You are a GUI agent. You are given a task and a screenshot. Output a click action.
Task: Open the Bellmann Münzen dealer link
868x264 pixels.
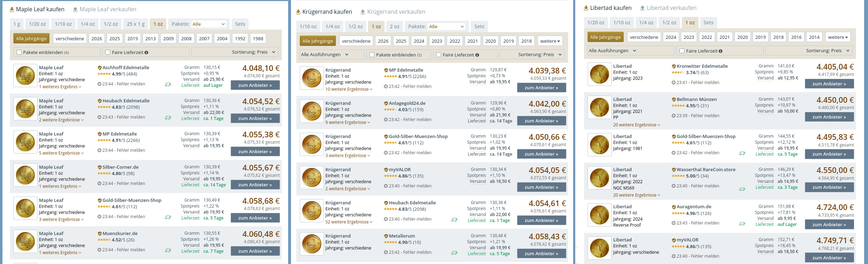697,100
